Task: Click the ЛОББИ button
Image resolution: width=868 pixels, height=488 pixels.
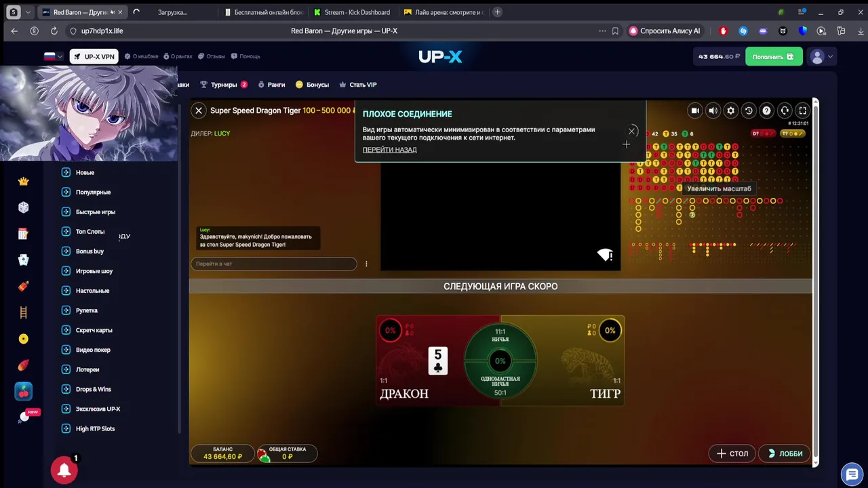Action: [785, 453]
